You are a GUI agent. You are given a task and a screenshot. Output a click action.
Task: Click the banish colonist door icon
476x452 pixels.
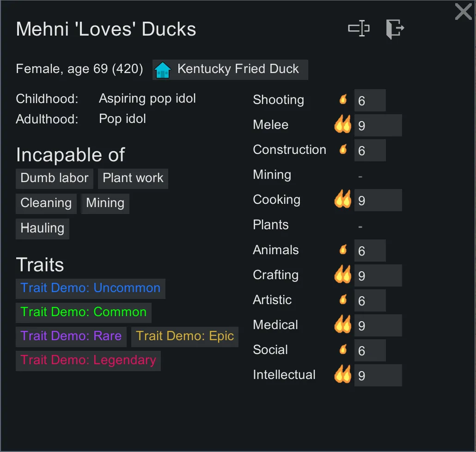click(x=395, y=29)
